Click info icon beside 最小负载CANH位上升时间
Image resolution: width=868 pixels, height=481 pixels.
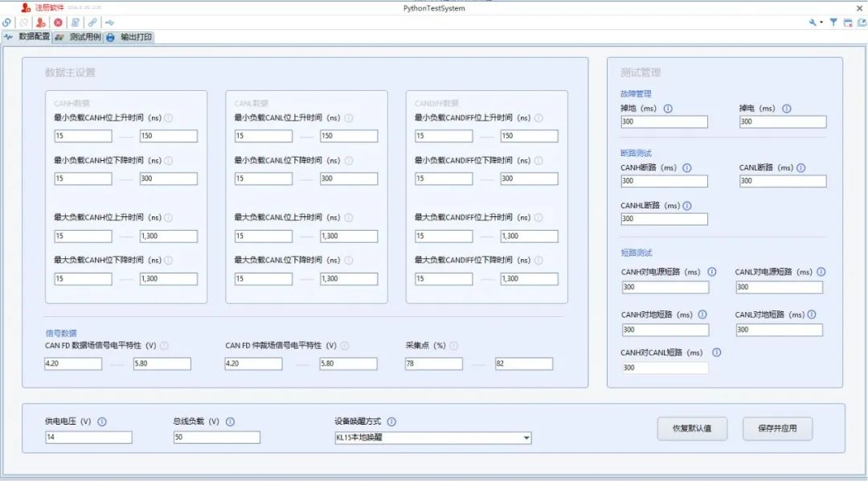pyautogui.click(x=168, y=118)
